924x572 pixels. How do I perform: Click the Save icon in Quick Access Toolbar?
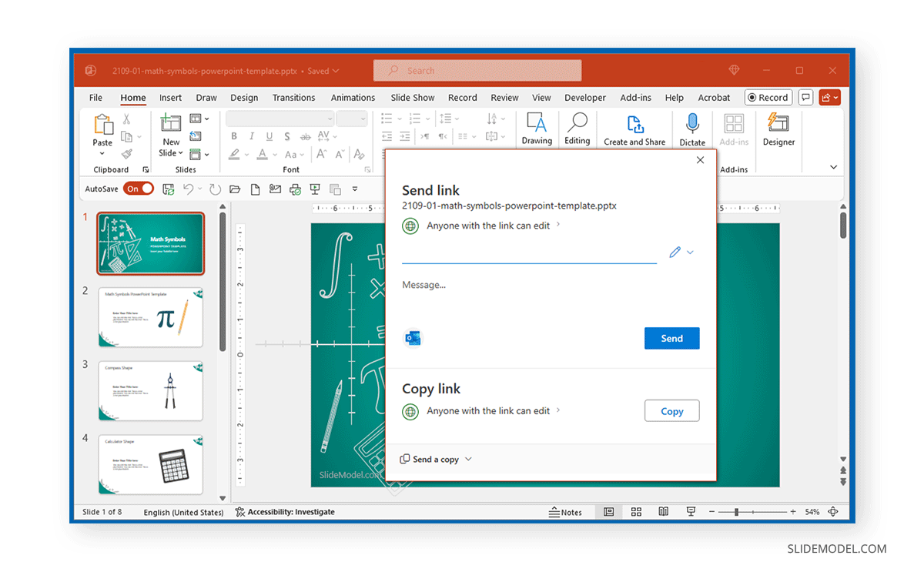[x=169, y=189]
